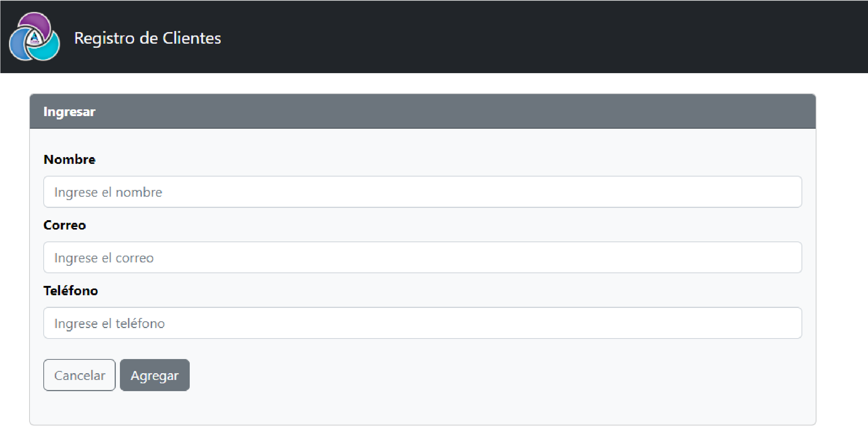Click the colorful circular logo in the navbar
Viewport: 868px width, 446px height.
click(x=34, y=37)
